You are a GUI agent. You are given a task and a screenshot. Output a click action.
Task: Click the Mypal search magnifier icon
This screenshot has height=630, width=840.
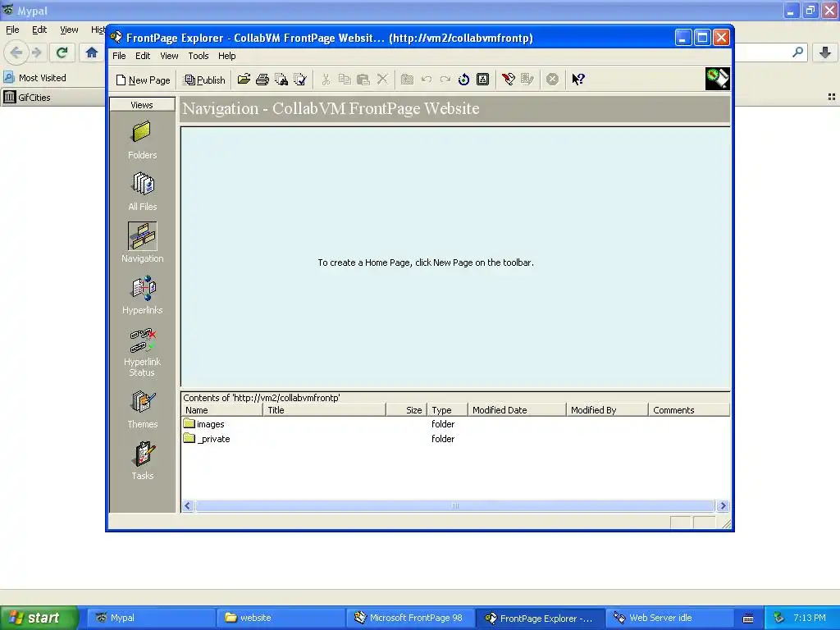click(798, 52)
